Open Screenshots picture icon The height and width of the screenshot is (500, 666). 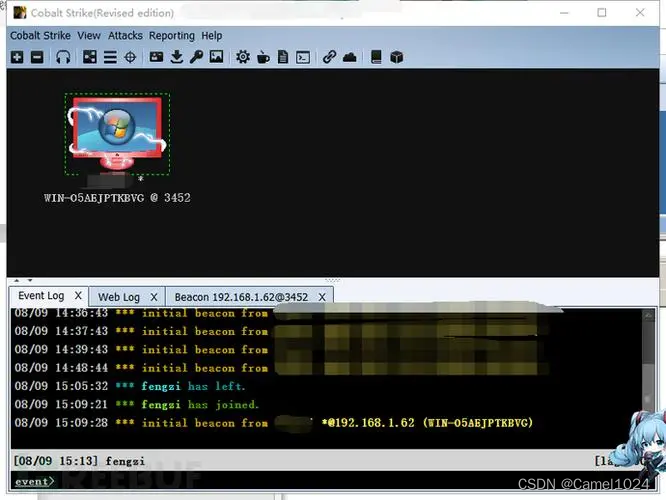click(216, 57)
